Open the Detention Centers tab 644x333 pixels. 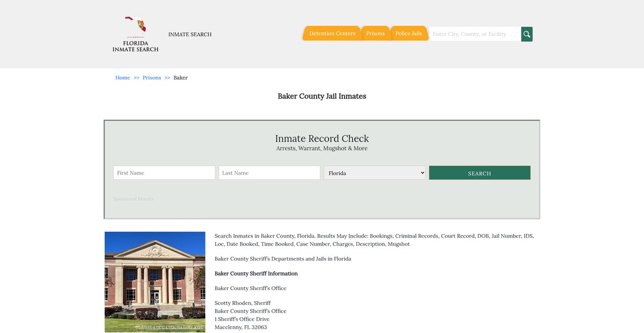[x=332, y=33]
